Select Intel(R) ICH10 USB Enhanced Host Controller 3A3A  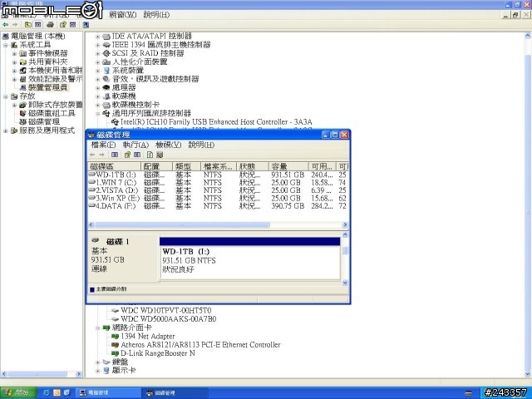click(216, 122)
